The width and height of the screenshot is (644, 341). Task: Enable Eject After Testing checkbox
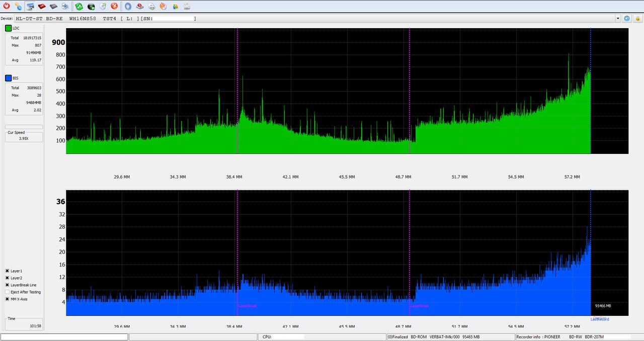coord(7,292)
